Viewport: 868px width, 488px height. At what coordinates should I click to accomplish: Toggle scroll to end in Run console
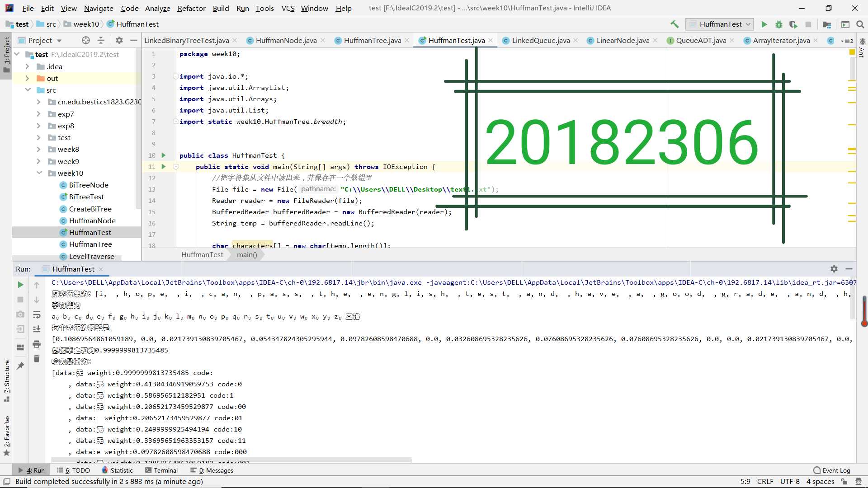coord(37,329)
